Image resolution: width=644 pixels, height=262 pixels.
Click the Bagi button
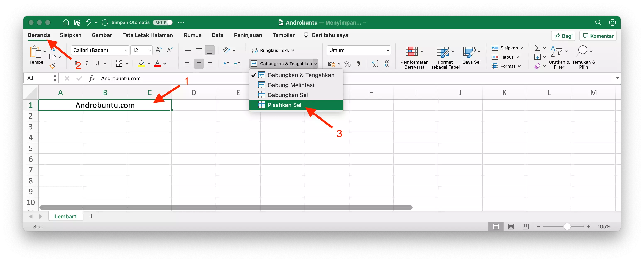563,36
